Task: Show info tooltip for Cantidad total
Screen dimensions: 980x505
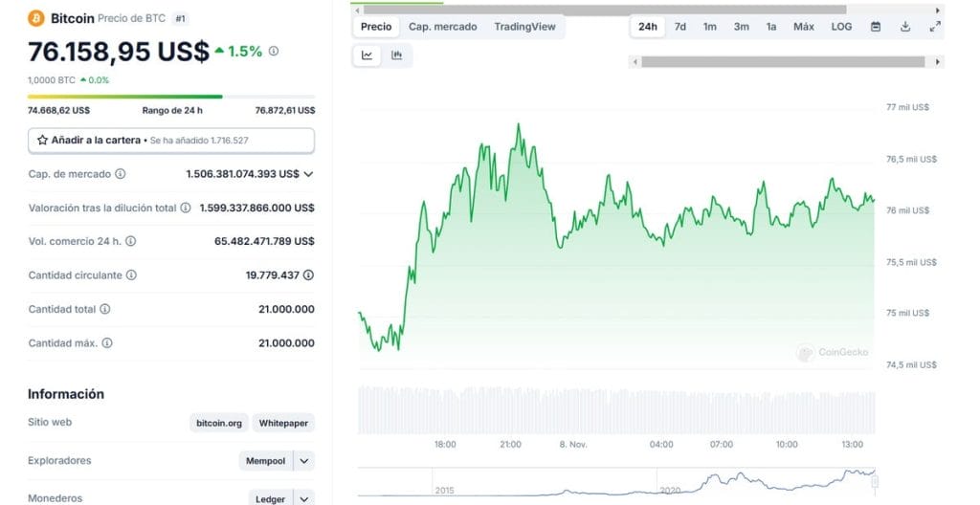Action: 105,309
